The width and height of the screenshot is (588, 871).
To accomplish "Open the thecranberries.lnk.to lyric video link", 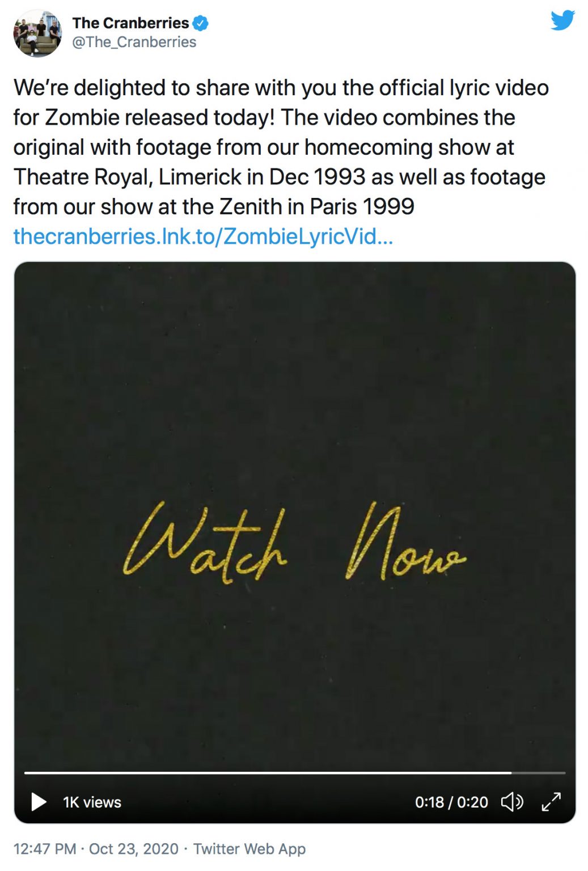I will 203,236.
